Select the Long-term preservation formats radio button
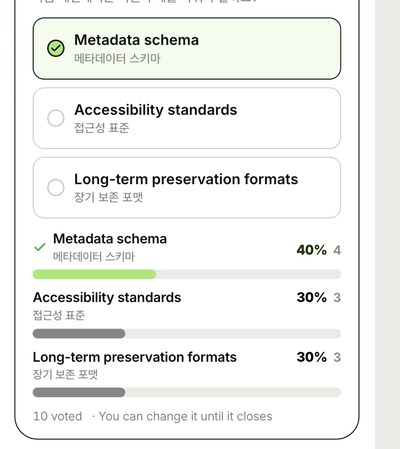The image size is (400, 449). point(56,187)
